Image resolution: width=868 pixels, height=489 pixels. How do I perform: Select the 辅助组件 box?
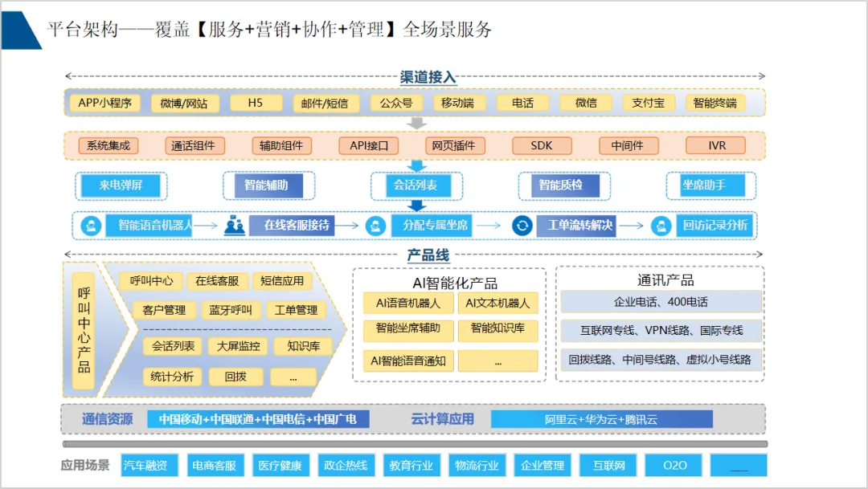coord(281,146)
